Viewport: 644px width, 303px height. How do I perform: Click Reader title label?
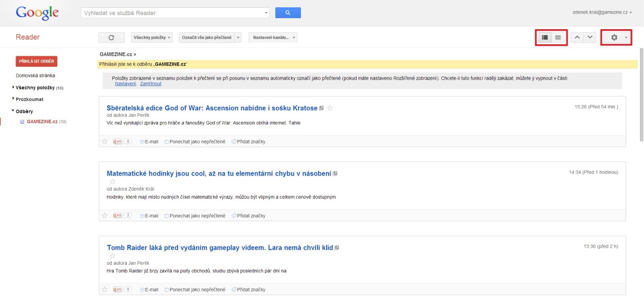pyautogui.click(x=28, y=37)
